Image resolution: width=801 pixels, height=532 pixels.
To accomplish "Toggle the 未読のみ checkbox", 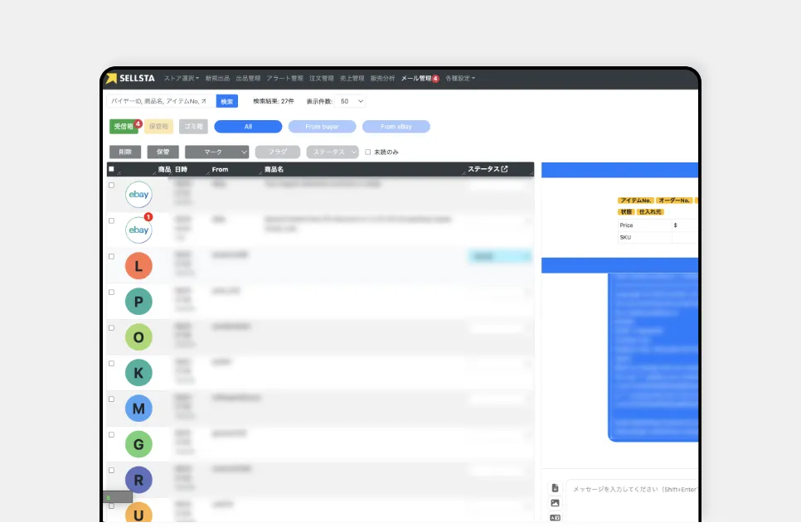I will point(368,152).
